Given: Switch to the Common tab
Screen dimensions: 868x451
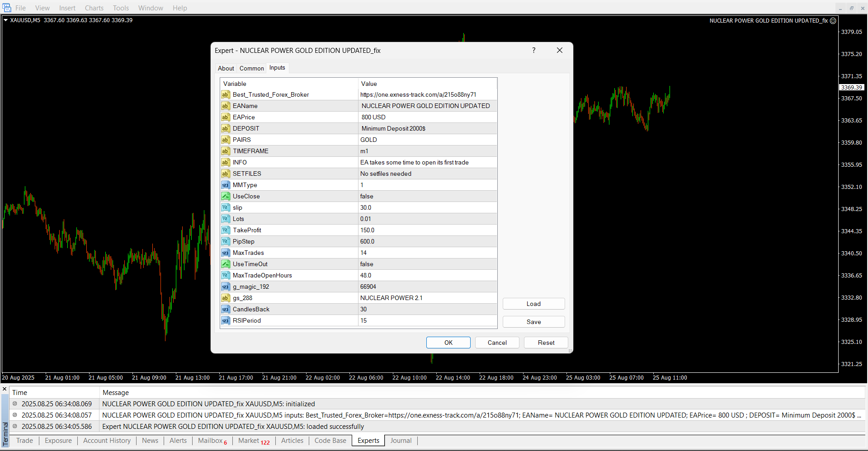Looking at the screenshot, I should (x=251, y=68).
